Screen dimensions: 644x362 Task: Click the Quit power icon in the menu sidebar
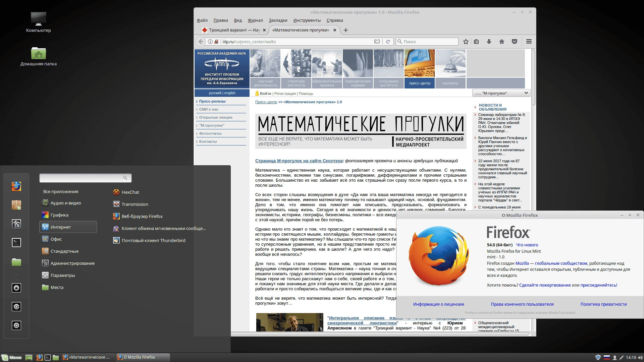[x=16, y=325]
